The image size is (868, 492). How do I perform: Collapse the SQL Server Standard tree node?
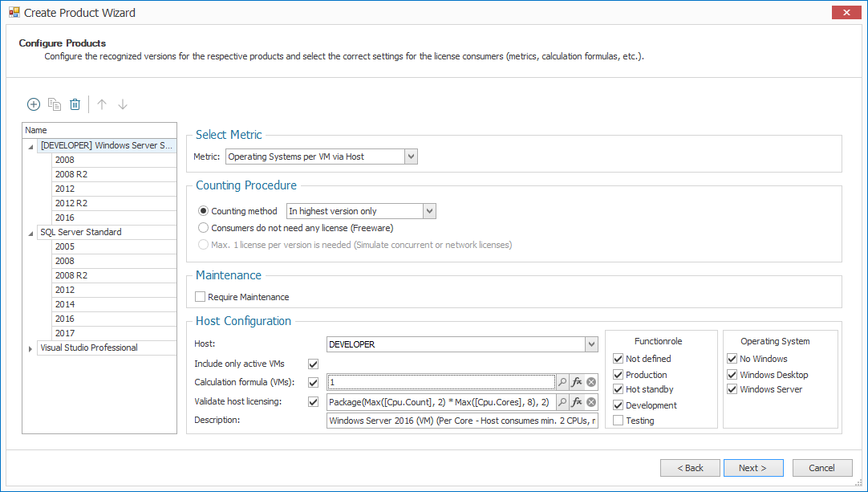click(30, 234)
